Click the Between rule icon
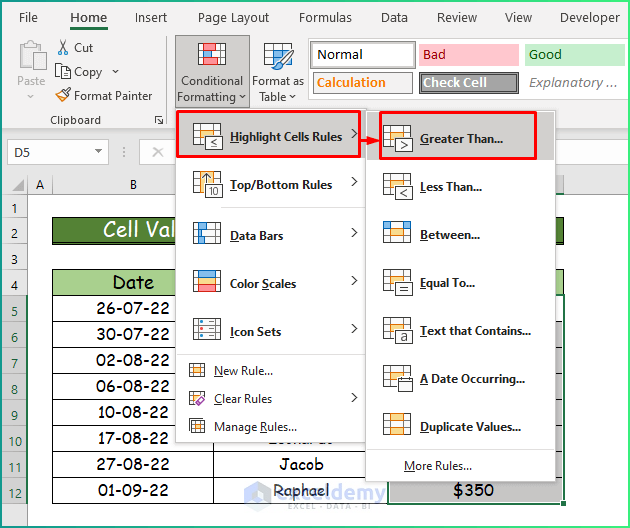Image resolution: width=630 pixels, height=528 pixels. point(397,232)
